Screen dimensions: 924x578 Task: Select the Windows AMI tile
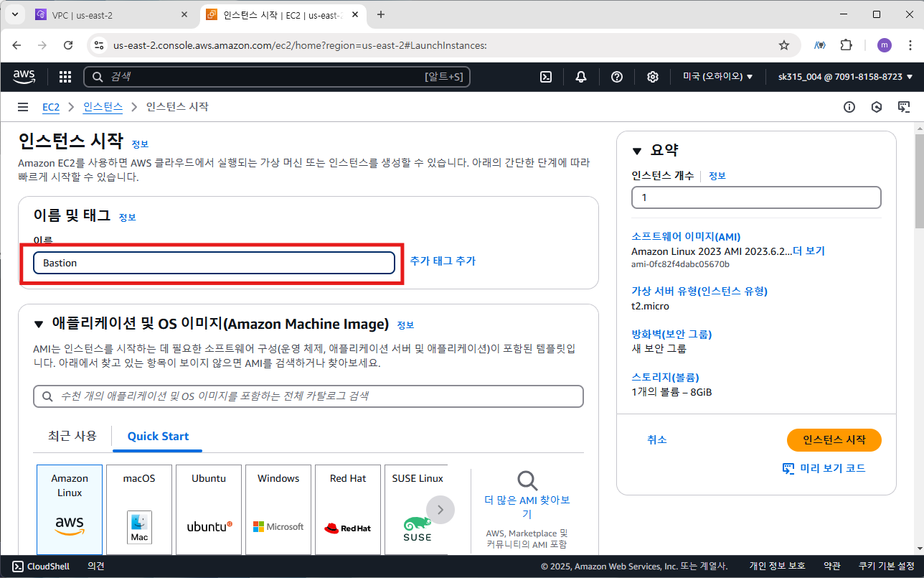[278, 509]
